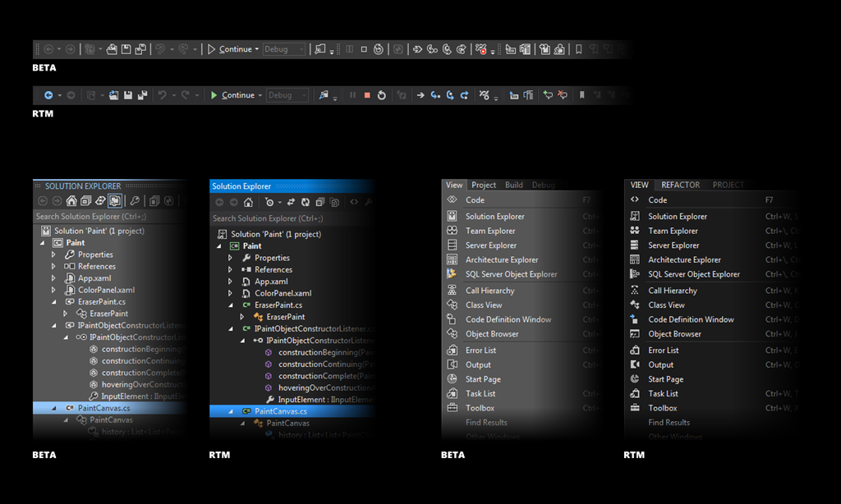Click the blue Navigate Backward arrow in RTM toolbar
The height and width of the screenshot is (504, 841).
(48, 95)
